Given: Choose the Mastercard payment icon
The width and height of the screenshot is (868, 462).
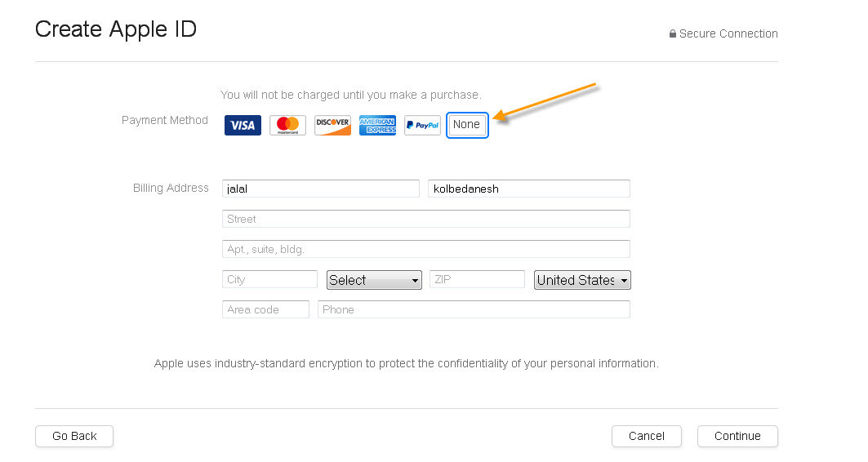Looking at the screenshot, I should [287, 125].
